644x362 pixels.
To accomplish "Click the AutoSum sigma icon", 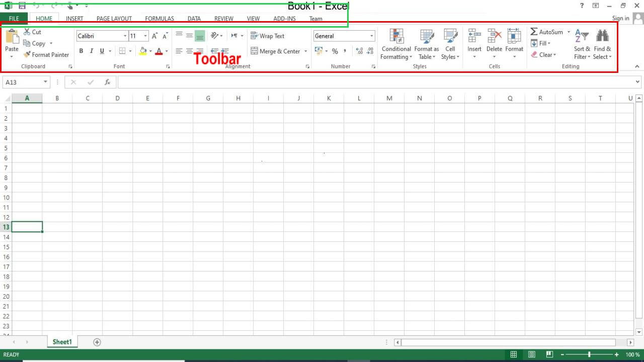I will (x=534, y=32).
